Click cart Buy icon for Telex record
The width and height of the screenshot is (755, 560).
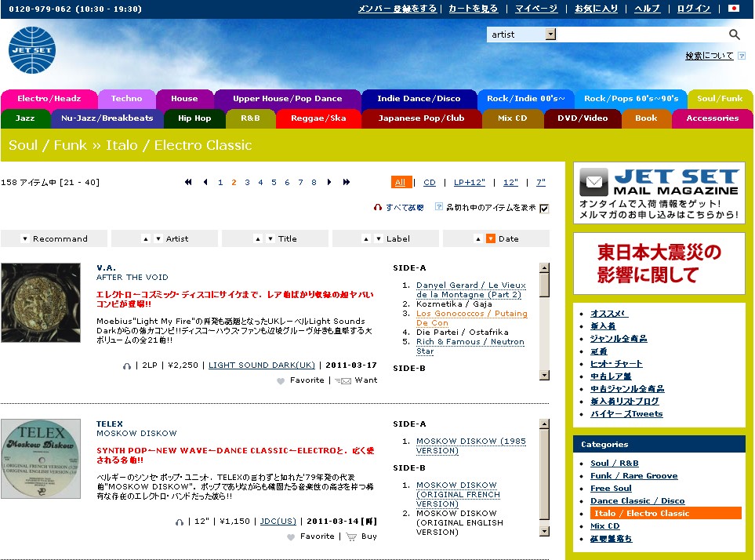click(351, 537)
